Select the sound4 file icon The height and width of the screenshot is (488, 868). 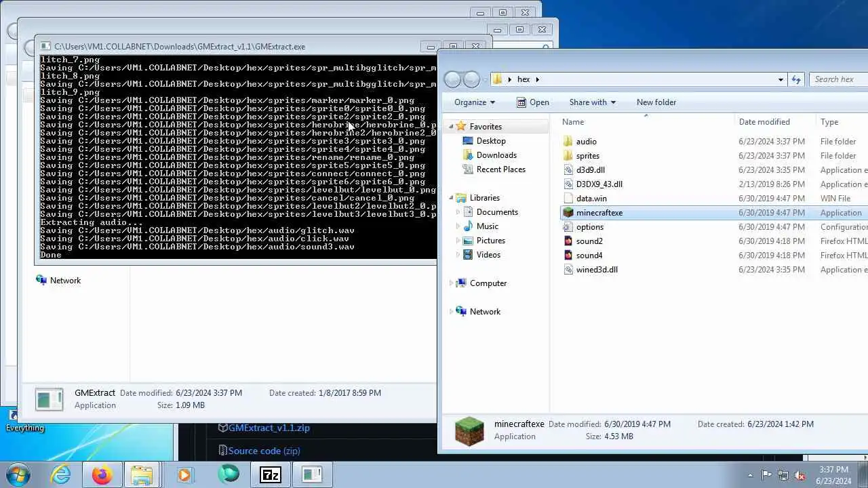[568, 256]
